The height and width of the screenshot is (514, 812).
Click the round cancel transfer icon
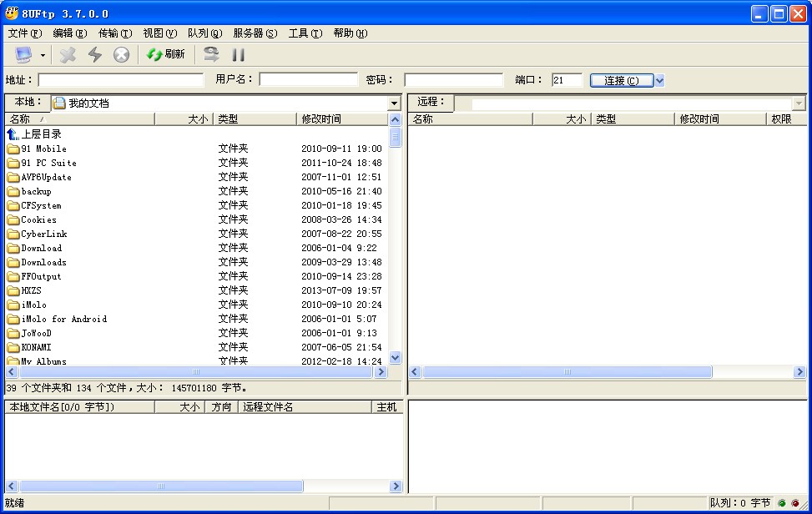point(121,53)
